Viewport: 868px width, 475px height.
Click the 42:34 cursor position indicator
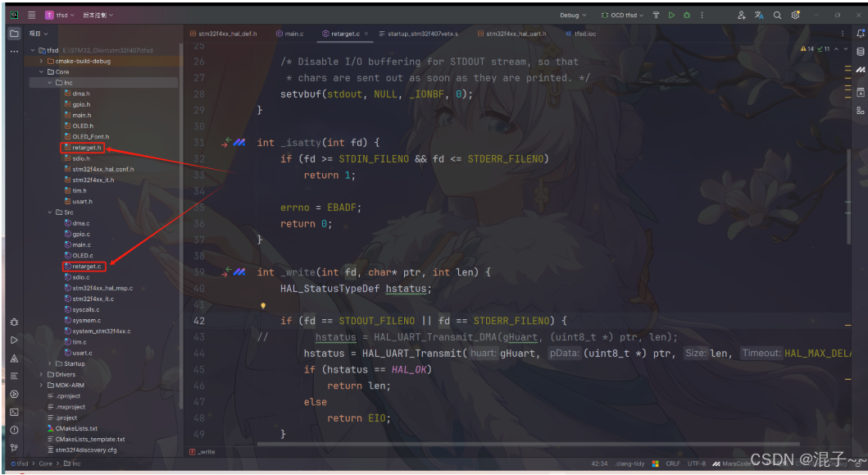coord(599,464)
